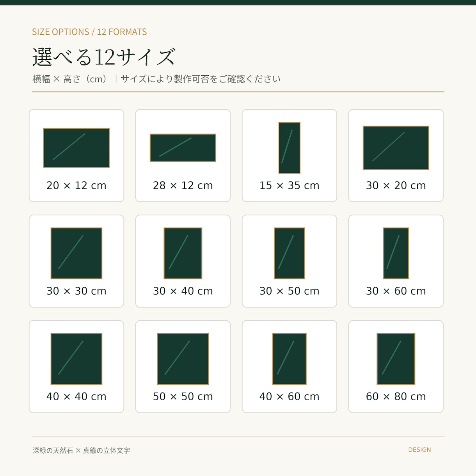Choose the 60 × 80 cm green panel thumbnail
Screen dimensions: 476x476
(396, 359)
